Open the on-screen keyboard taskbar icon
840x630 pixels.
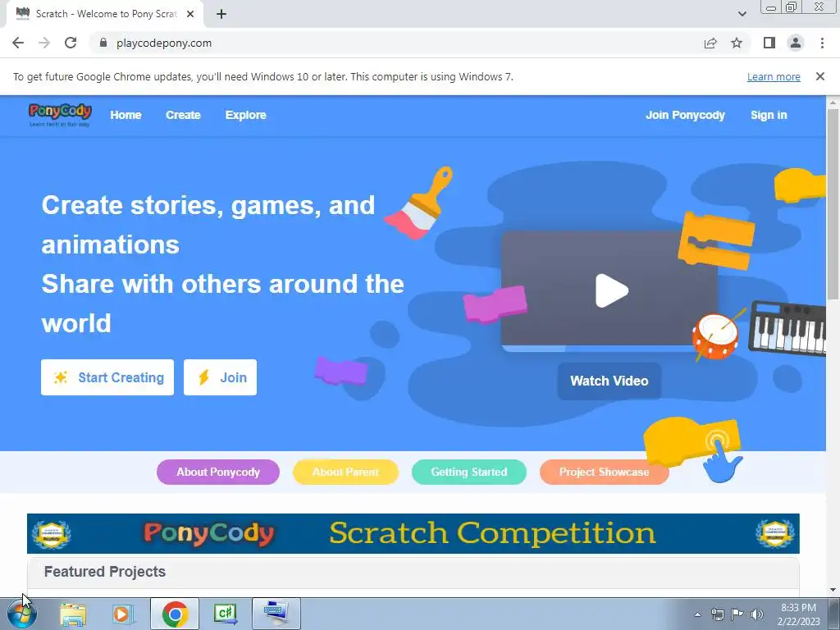(276, 614)
